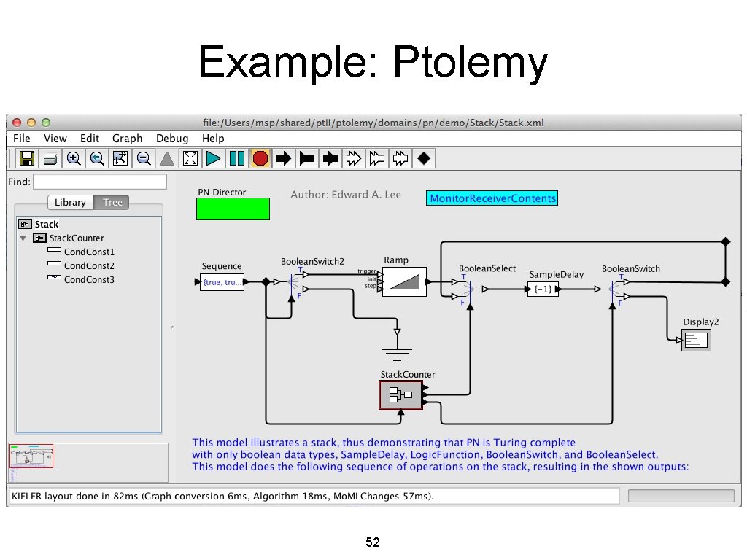Click the Zoom Fit icon
Image resolution: width=747 pixels, height=560 pixels.
pos(120,158)
